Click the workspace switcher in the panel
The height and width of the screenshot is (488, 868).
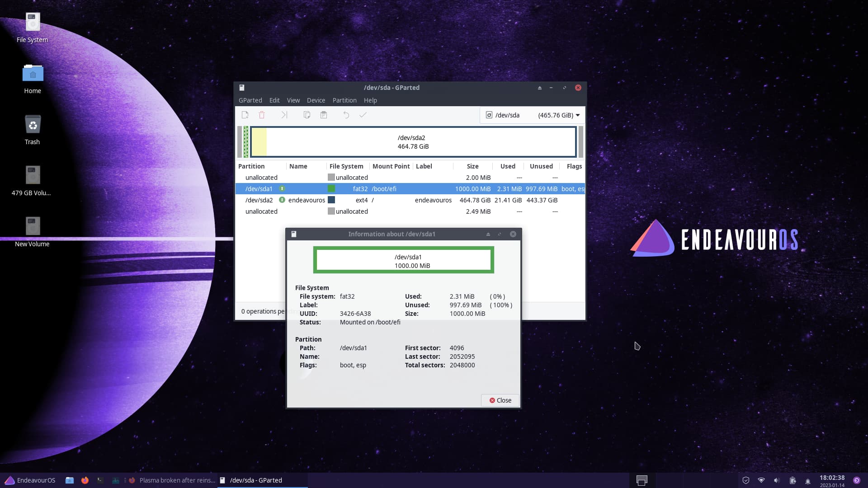(x=642, y=480)
